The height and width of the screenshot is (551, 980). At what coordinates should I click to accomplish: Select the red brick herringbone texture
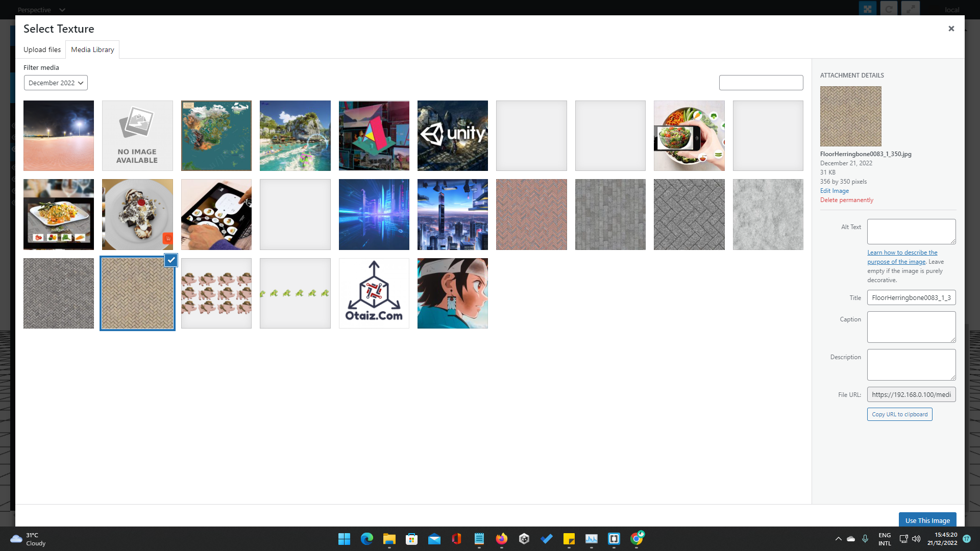click(x=531, y=214)
